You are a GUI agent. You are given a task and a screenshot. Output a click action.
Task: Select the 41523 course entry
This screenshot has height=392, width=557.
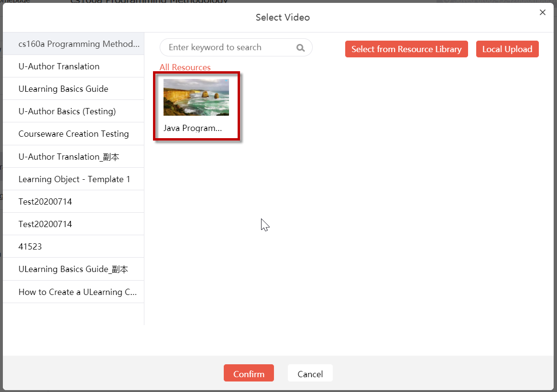tap(74, 246)
